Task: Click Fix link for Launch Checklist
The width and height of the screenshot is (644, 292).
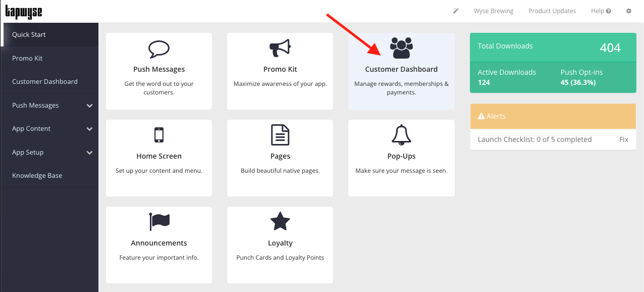Action: pos(624,139)
